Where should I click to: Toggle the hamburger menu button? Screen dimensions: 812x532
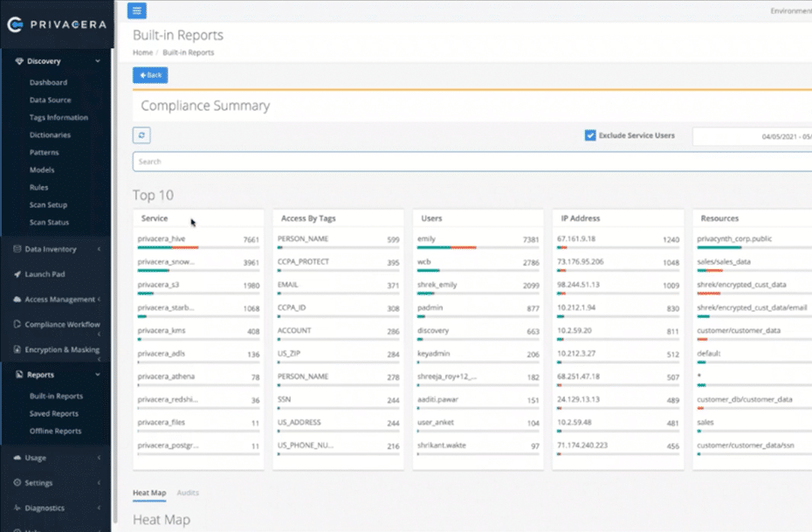137,10
